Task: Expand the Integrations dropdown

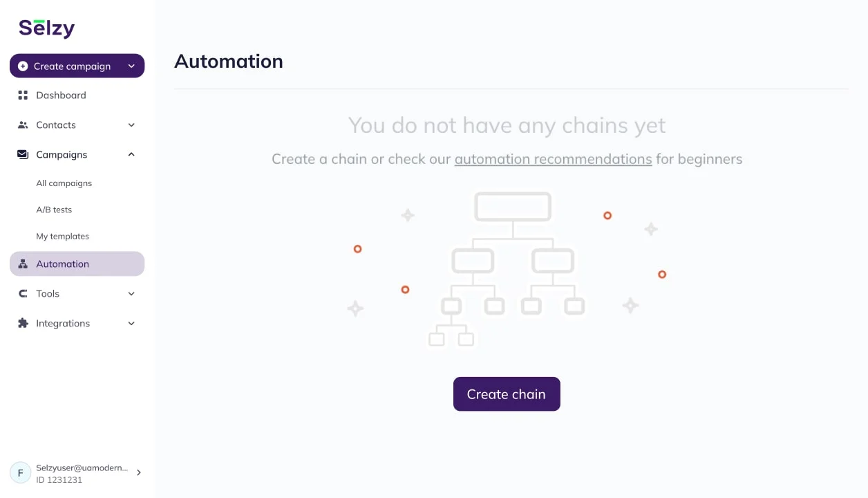Action: pyautogui.click(x=131, y=323)
